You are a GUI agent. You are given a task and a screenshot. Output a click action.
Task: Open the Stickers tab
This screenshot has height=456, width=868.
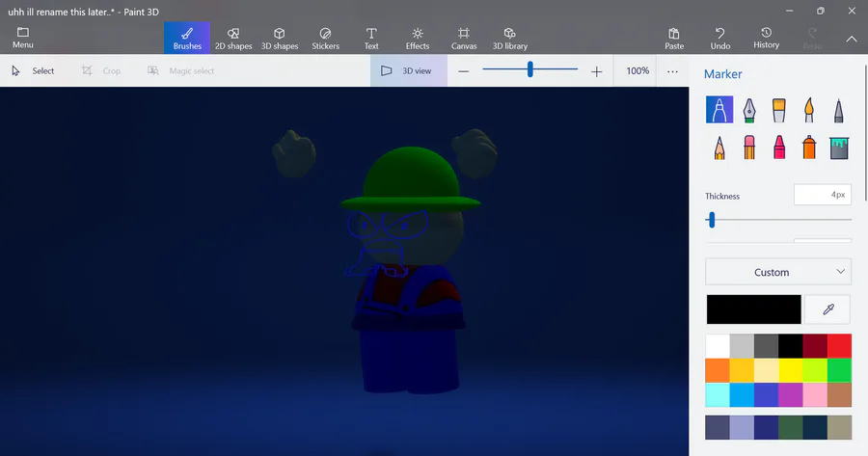point(326,38)
